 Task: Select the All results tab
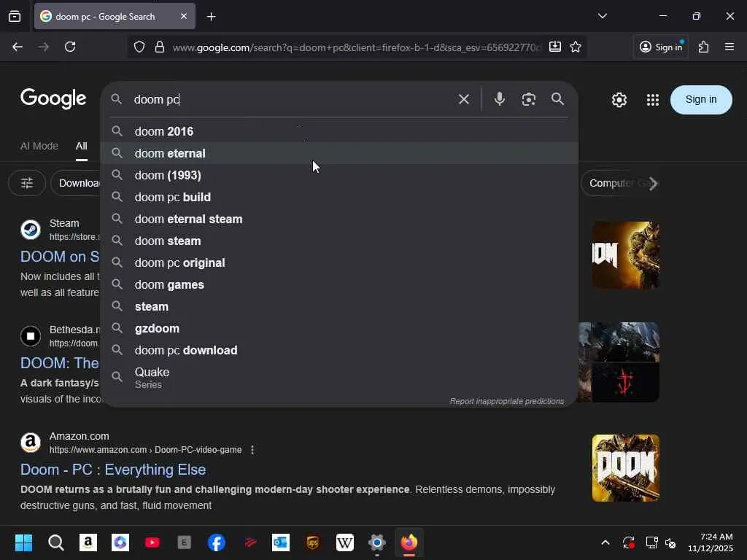(x=82, y=146)
